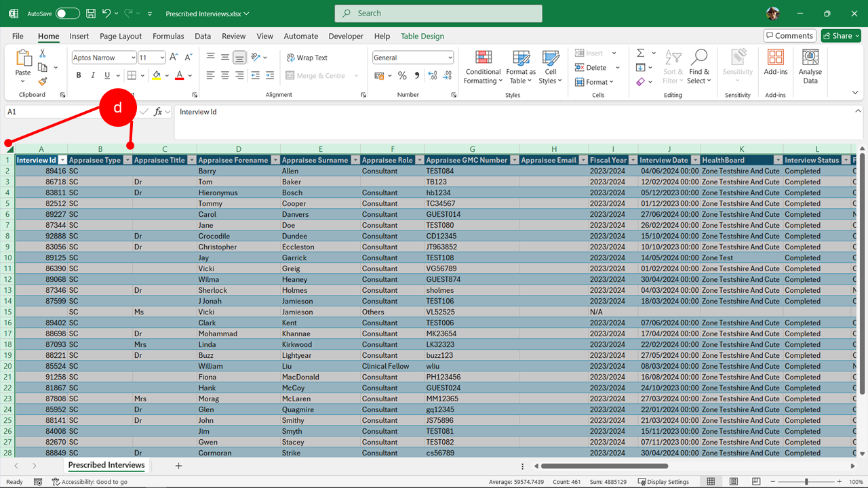The width and height of the screenshot is (868, 488).
Task: Click the Add-ins icon
Action: [x=775, y=63]
